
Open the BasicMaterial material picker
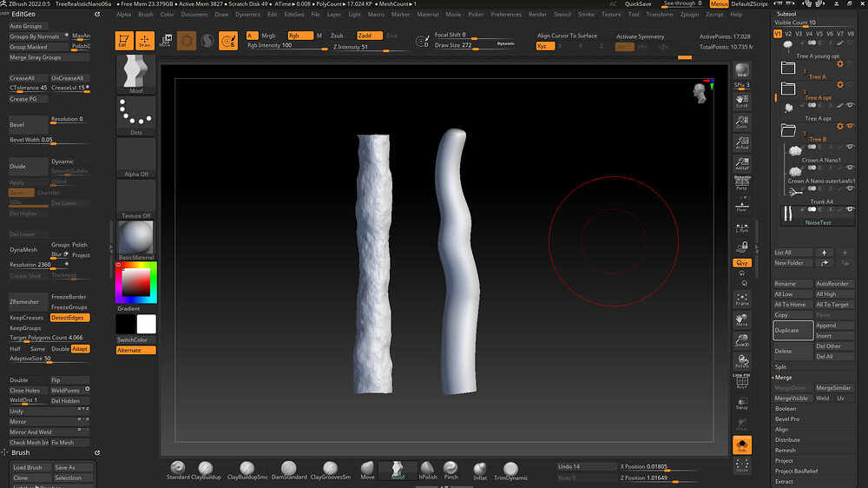(136, 241)
